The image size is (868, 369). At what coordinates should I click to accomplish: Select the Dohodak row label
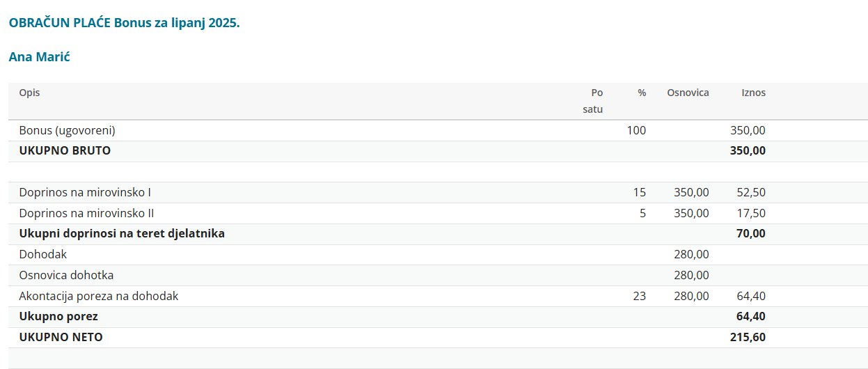(x=43, y=255)
